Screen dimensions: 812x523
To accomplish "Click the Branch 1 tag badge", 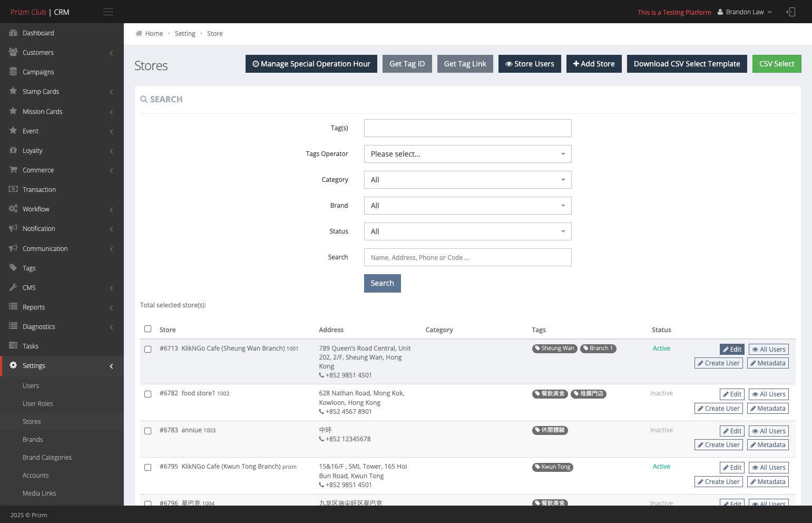I will pyautogui.click(x=598, y=348).
